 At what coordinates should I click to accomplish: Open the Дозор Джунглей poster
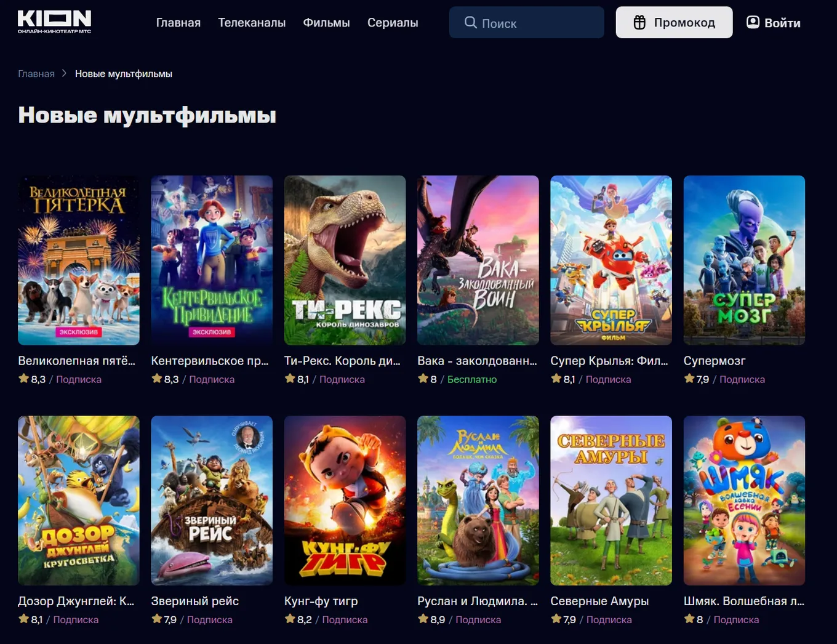coord(79,501)
